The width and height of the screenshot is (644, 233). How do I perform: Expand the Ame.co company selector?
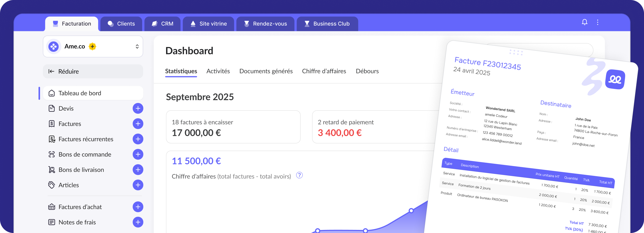[93, 46]
